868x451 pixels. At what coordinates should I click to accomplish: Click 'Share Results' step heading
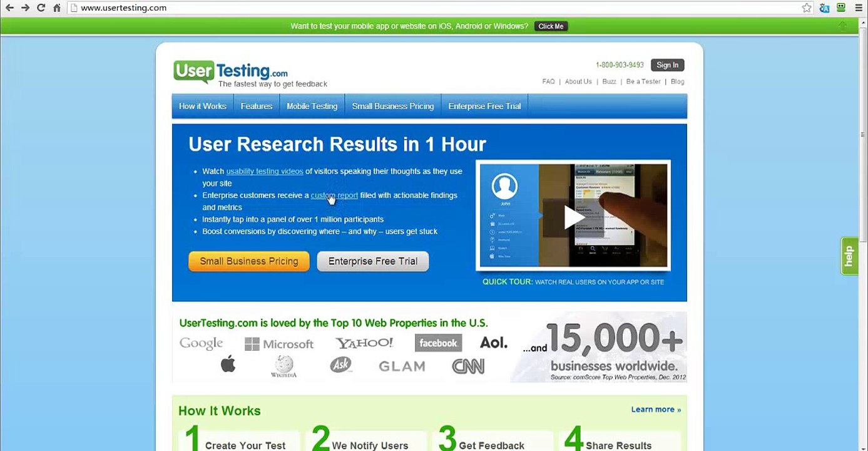point(618,445)
